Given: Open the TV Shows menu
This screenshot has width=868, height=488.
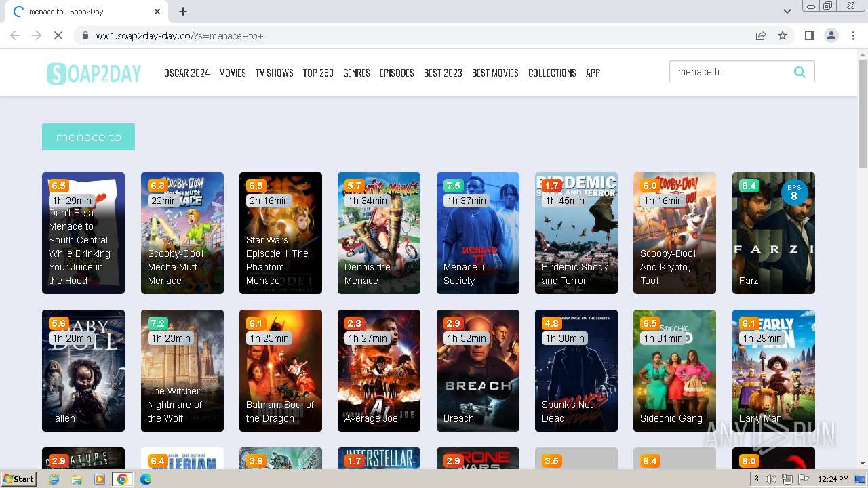Looking at the screenshot, I should click(x=275, y=73).
